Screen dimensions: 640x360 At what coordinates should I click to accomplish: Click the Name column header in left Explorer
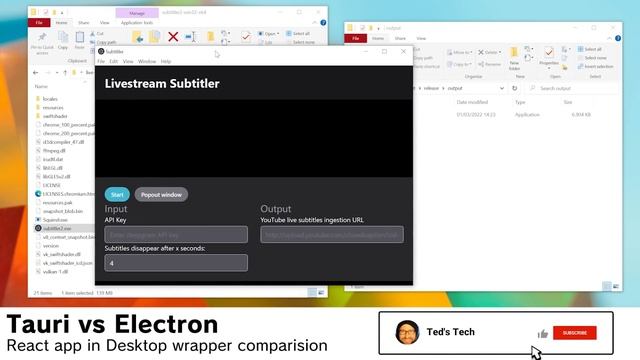click(41, 87)
